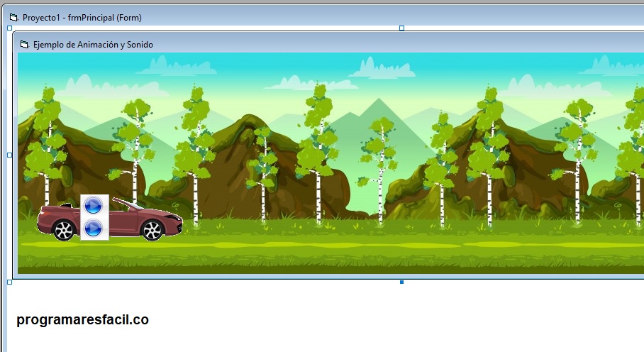The image size is (644, 352).
Task: Click the programaresfacil.co text
Action: [x=82, y=320]
